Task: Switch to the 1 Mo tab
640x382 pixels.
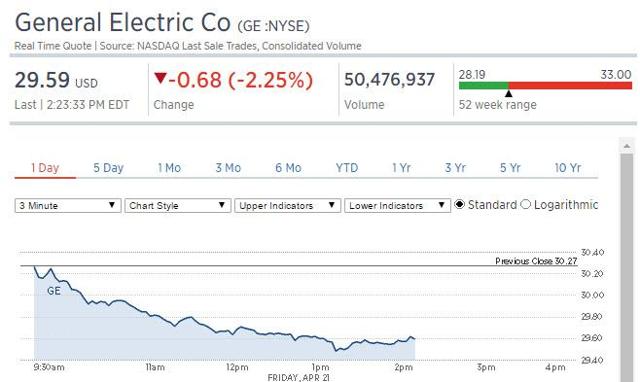Action: point(169,168)
